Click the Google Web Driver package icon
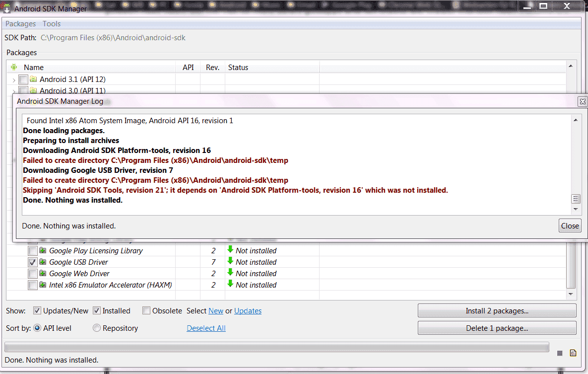This screenshot has height=374, width=588. pos(43,273)
